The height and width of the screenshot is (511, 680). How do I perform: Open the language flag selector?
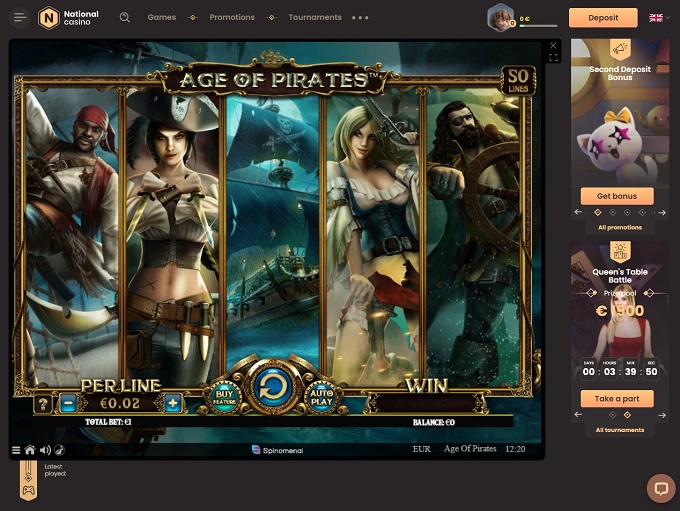656,18
